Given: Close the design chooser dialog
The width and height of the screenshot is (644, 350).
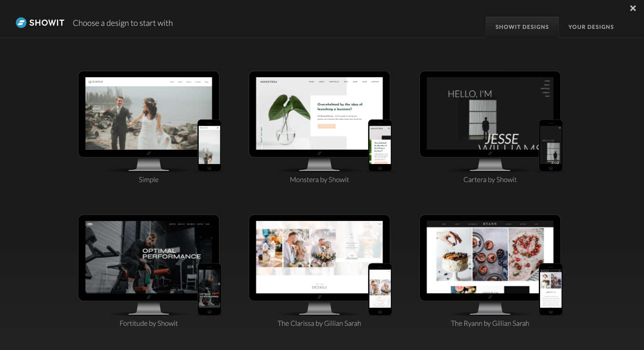Looking at the screenshot, I should pyautogui.click(x=633, y=8).
